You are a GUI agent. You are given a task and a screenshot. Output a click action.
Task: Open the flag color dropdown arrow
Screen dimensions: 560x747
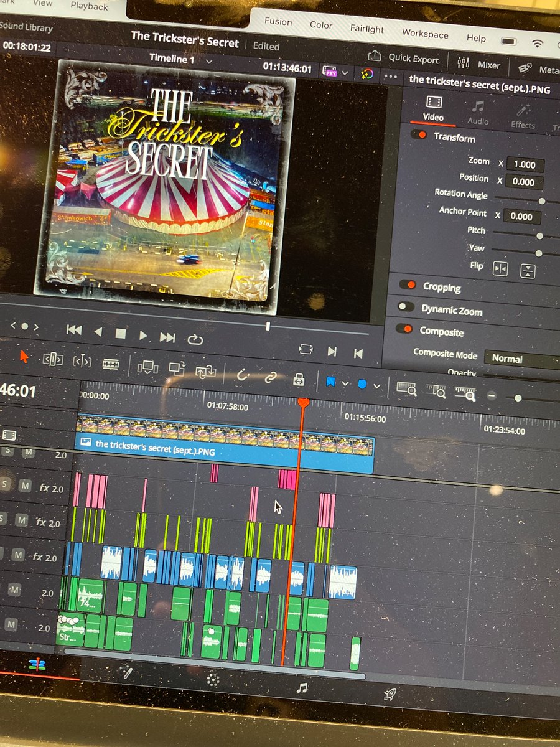point(345,383)
